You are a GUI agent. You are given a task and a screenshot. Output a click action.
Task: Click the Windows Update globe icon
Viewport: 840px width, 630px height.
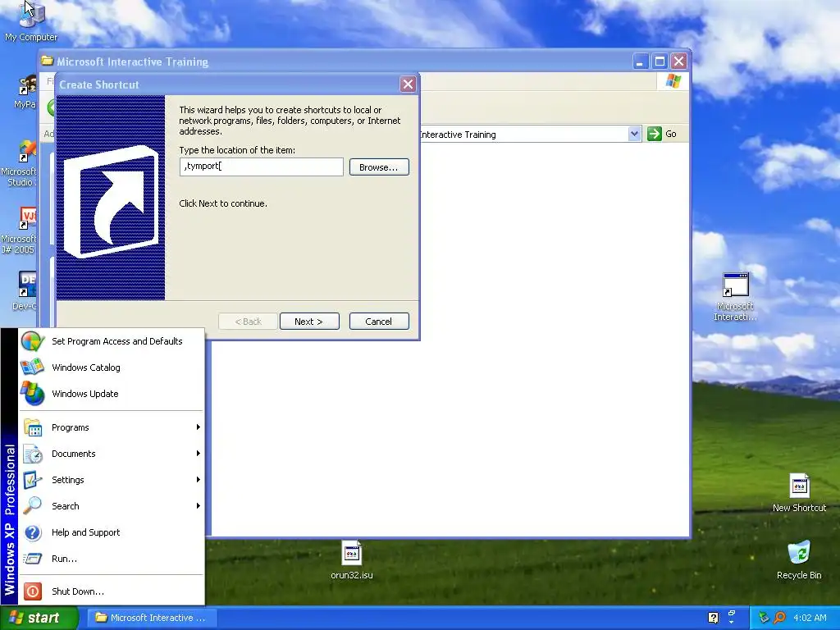(33, 394)
